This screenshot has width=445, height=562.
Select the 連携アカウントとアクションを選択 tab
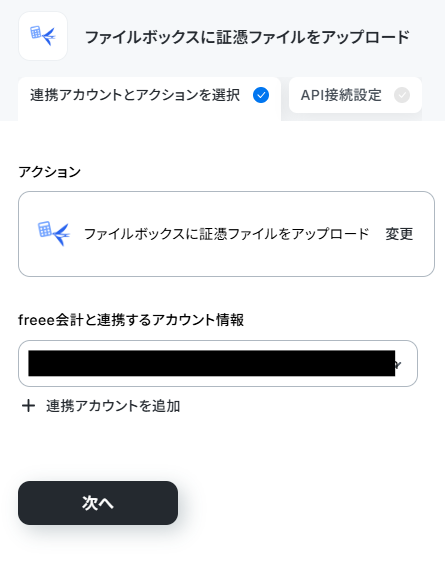[149, 97]
